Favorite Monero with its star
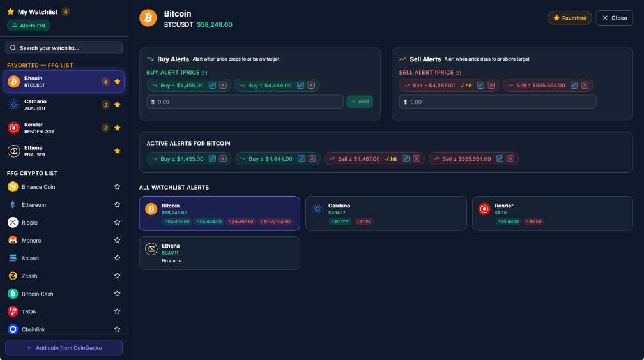Viewport: 644px width, 360px height. click(x=117, y=240)
